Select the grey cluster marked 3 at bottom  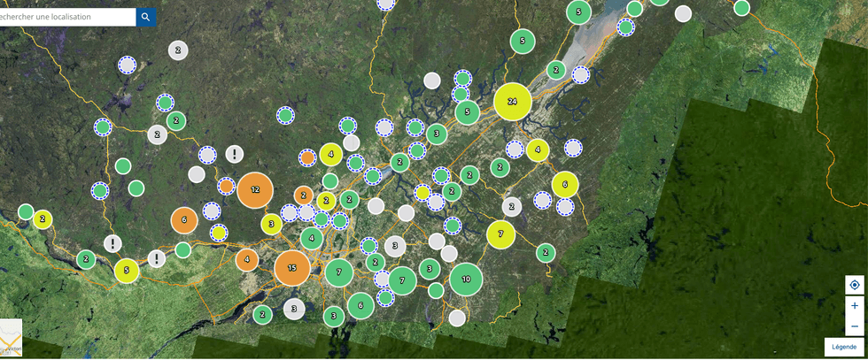pos(294,309)
